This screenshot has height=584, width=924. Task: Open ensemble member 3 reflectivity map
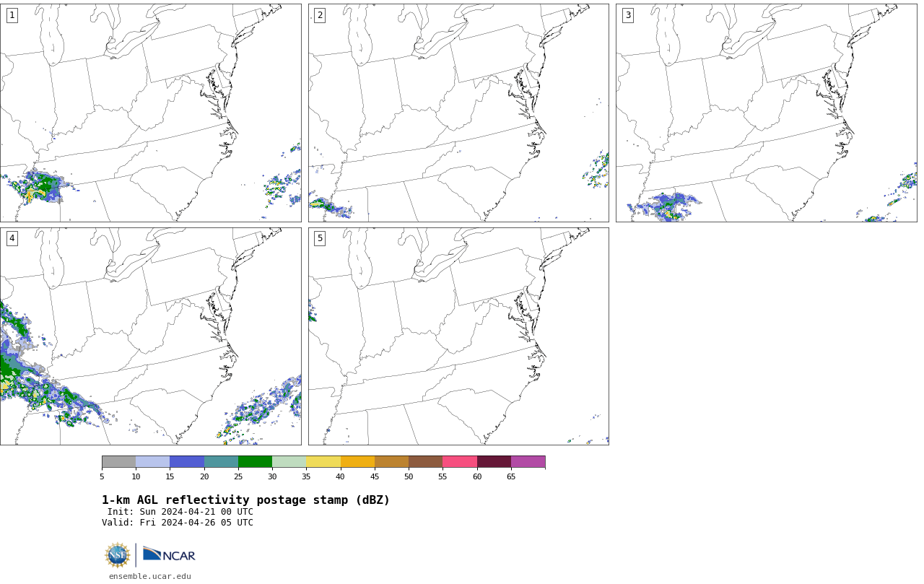point(766,113)
